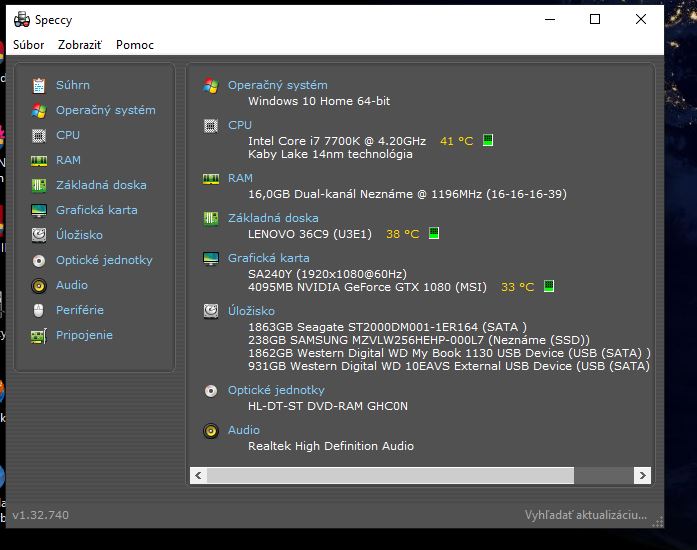This screenshot has width=697, height=550.
Task: Click the motherboard icon in summary panel
Action: coord(211,218)
